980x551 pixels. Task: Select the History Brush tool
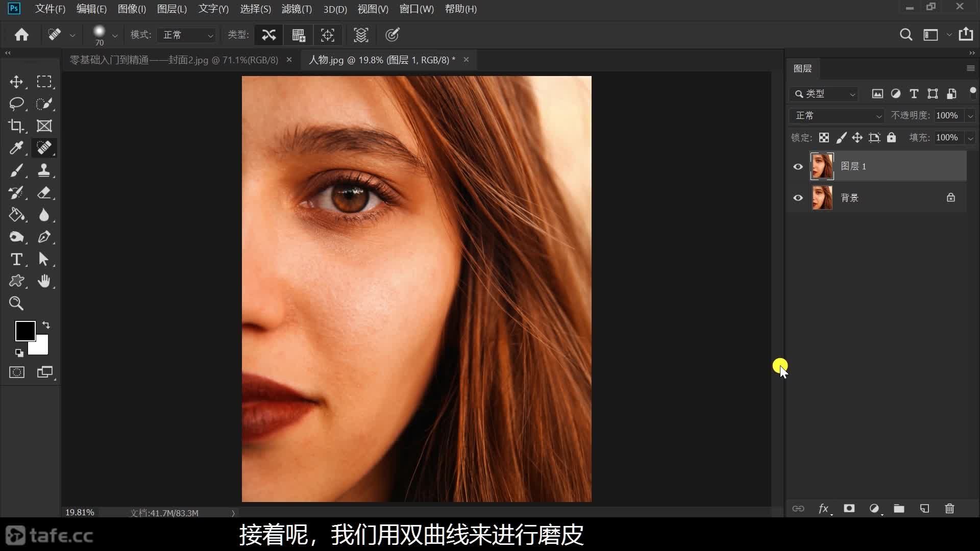coord(16,193)
